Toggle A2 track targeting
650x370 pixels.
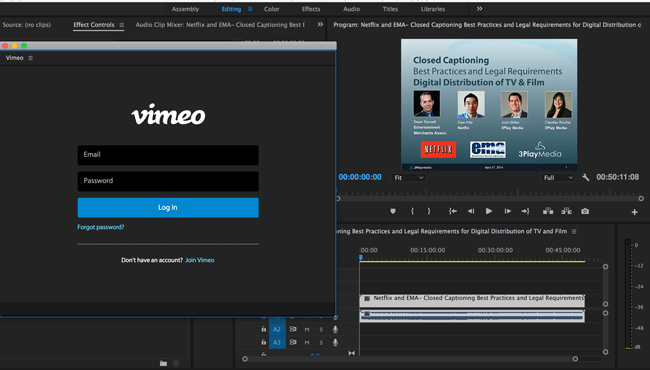(x=277, y=329)
